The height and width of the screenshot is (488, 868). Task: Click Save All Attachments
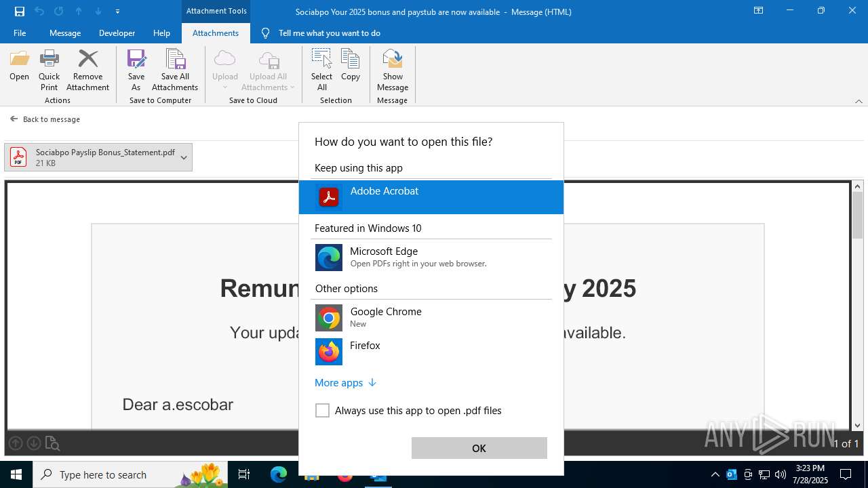(x=175, y=70)
